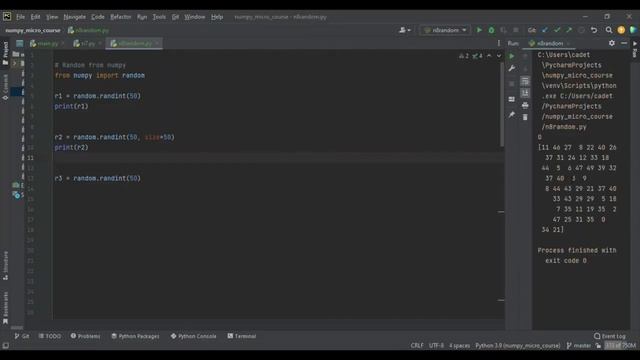This screenshot has height=360, width=640.
Task: Open the Code menu
Action: point(98,17)
